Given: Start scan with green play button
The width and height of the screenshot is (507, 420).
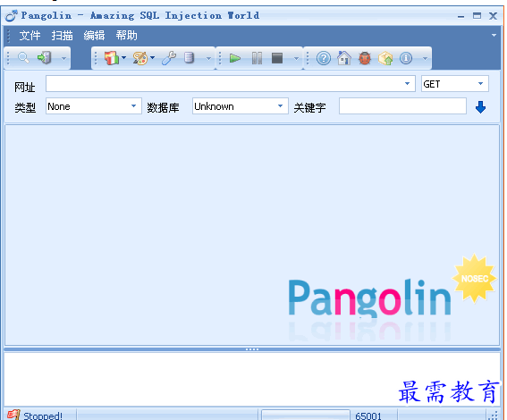Looking at the screenshot, I should point(235,58).
